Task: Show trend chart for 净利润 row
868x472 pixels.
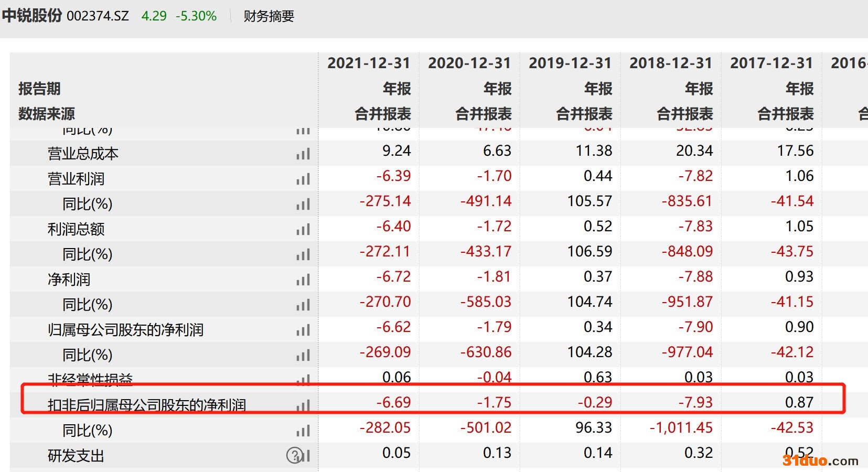Action: (303, 280)
